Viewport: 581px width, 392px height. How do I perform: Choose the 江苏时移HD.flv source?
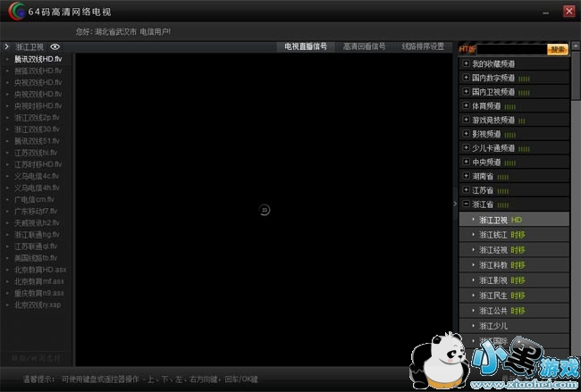(x=38, y=164)
